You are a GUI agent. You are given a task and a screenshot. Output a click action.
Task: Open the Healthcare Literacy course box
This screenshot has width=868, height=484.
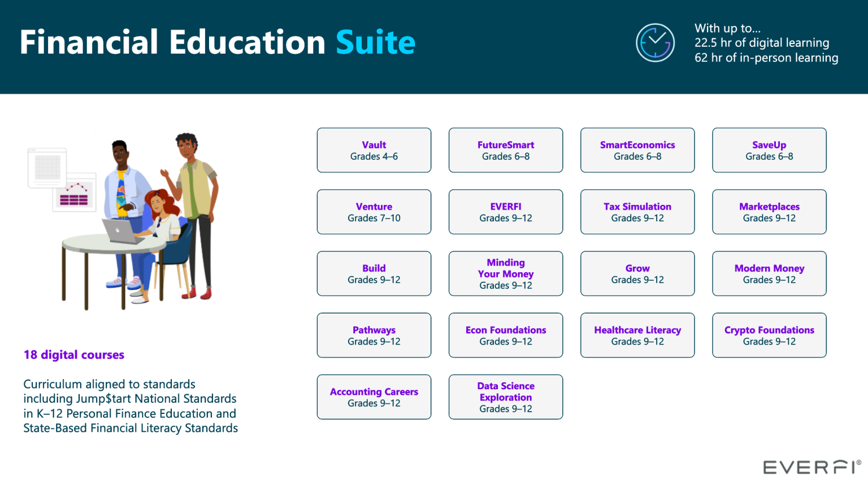point(637,335)
